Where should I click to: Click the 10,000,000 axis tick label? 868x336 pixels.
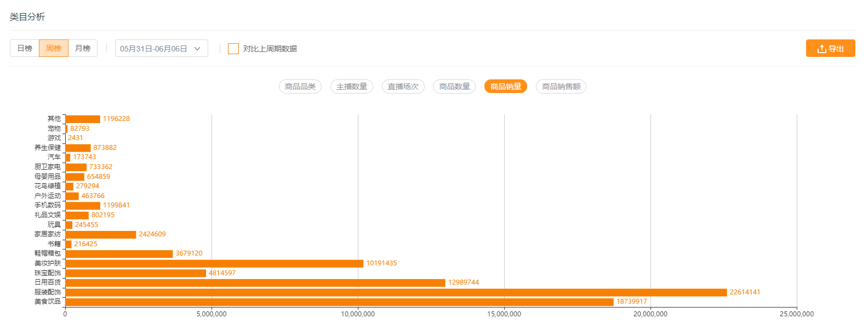[x=358, y=314]
